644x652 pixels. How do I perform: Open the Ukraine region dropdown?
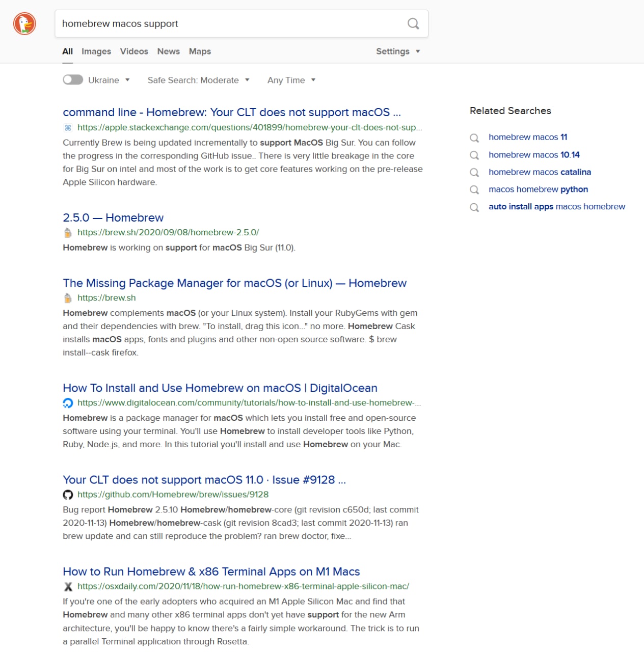[109, 80]
